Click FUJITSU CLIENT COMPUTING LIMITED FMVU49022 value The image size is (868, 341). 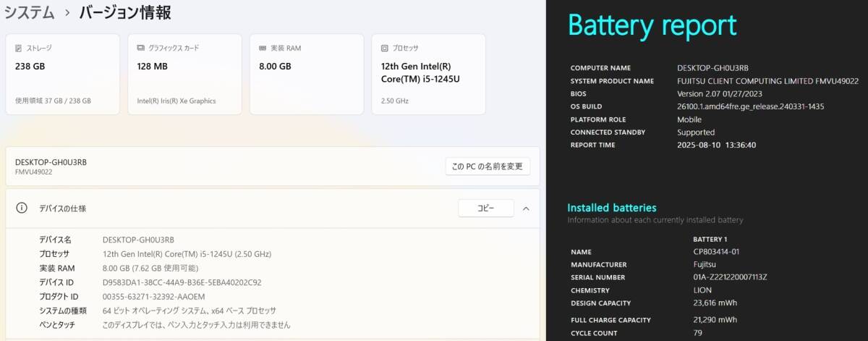[x=767, y=81]
